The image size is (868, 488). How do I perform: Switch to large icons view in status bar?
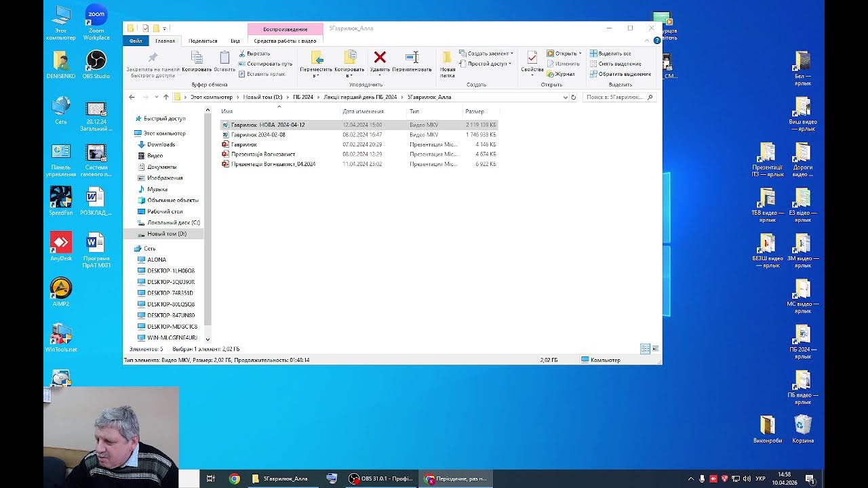655,348
